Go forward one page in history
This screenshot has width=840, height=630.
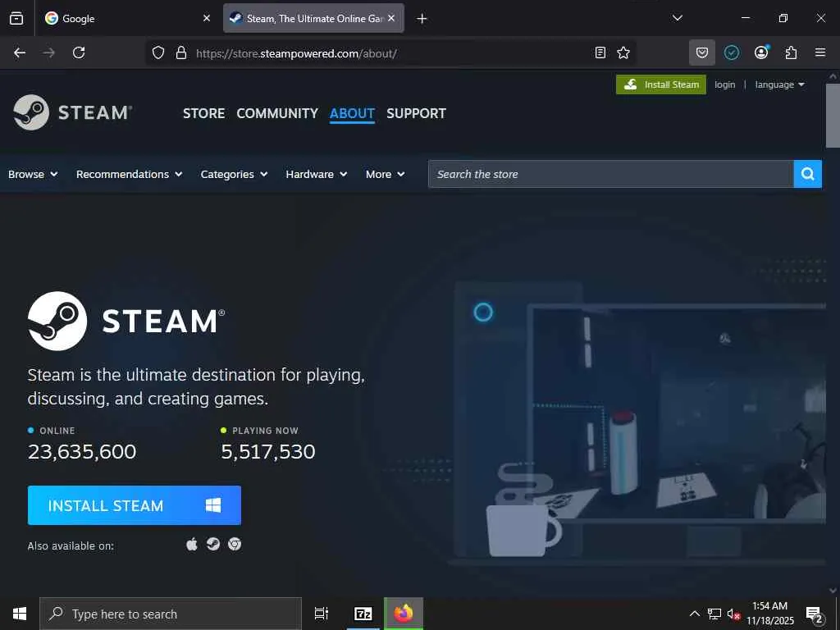[x=48, y=52]
